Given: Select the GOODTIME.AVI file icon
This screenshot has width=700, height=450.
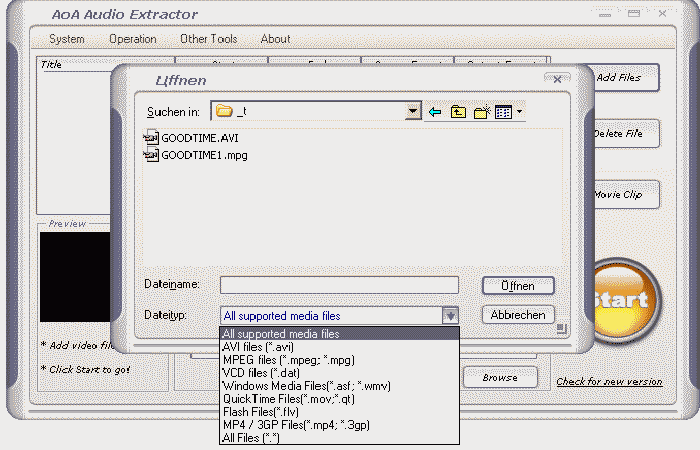Looking at the screenshot, I should [x=152, y=137].
